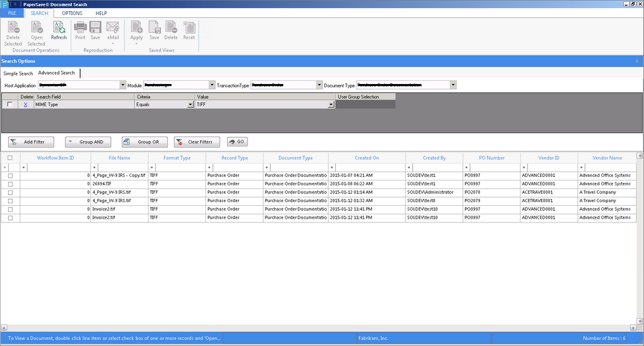Open the Criteria Equals dropdown
The height and width of the screenshot is (346, 644).
coord(191,105)
